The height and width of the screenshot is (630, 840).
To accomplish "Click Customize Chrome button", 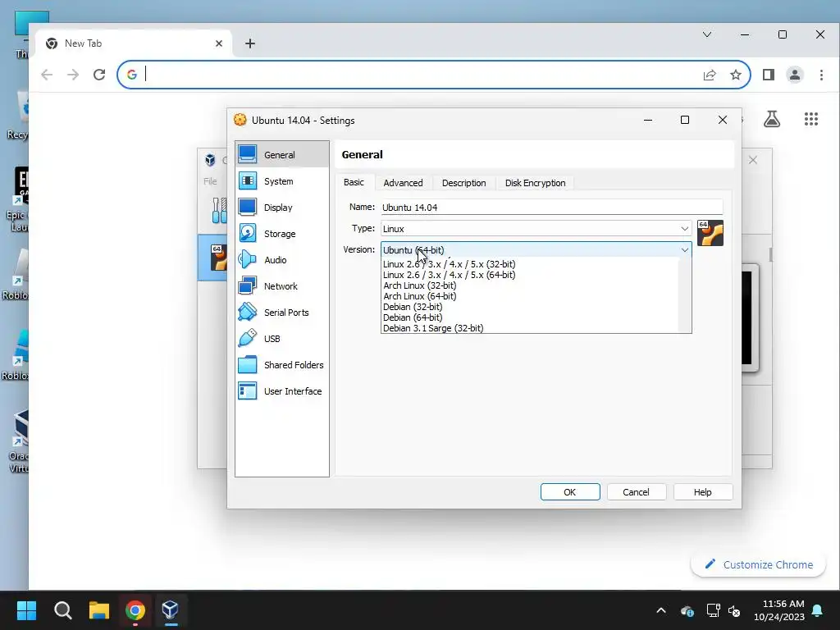I will pos(758,564).
